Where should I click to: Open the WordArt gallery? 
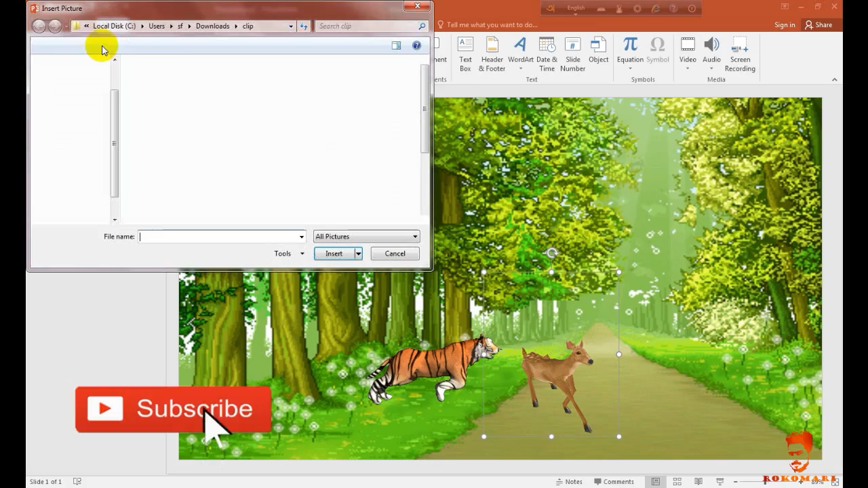click(520, 54)
